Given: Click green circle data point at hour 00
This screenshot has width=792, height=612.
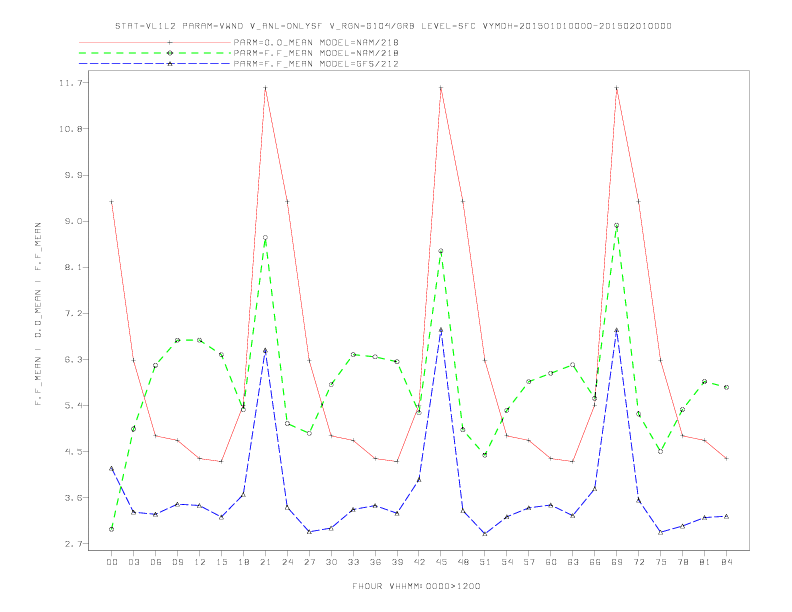Looking at the screenshot, I should pyautogui.click(x=112, y=529).
